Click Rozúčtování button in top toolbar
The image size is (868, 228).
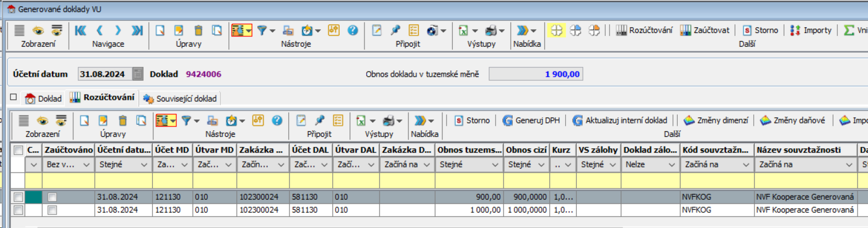644,31
